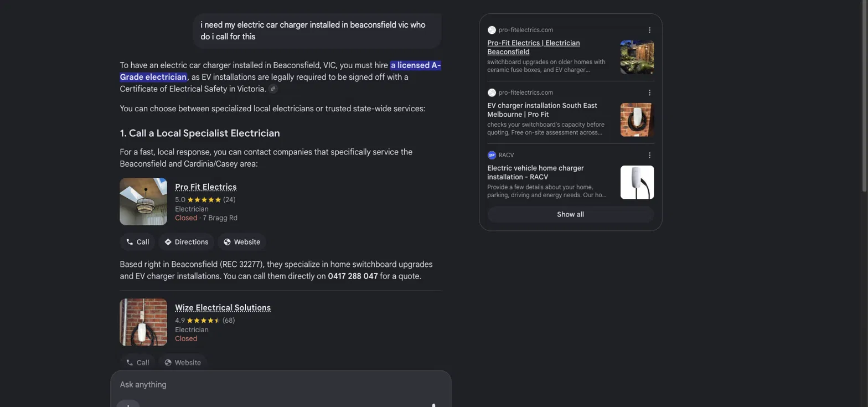Image resolution: width=868 pixels, height=407 pixels.
Task: Get Directions to Pro Fit Electrics
Action: pyautogui.click(x=186, y=242)
